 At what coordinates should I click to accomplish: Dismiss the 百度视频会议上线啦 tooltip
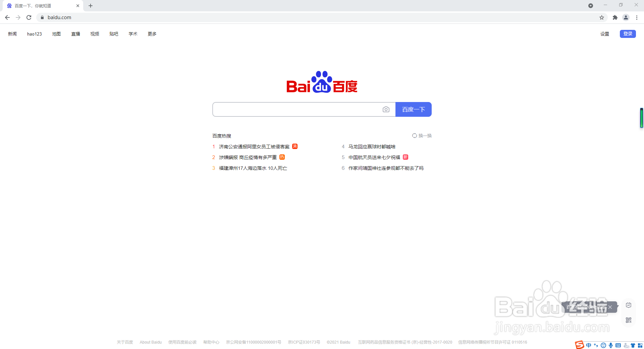pyautogui.click(x=610, y=307)
